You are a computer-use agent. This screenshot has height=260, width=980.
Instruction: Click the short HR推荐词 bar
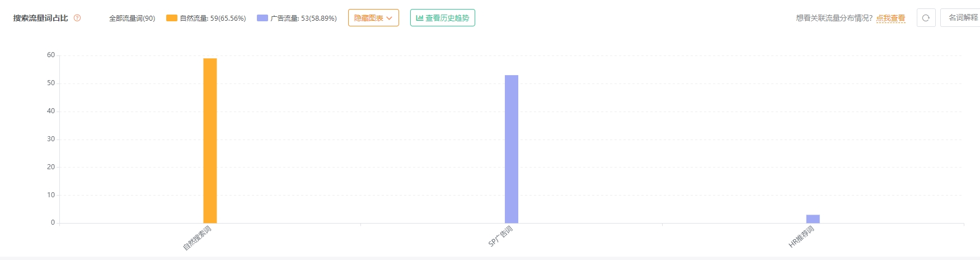tap(813, 219)
